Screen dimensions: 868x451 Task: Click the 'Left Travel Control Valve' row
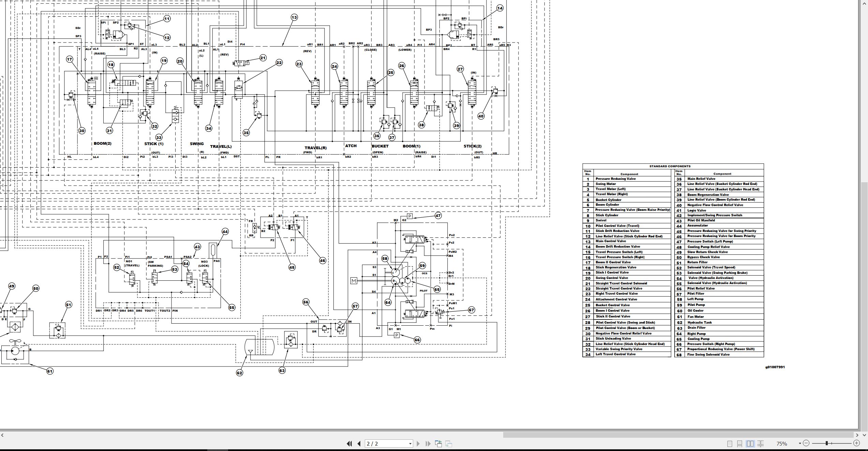627,354
